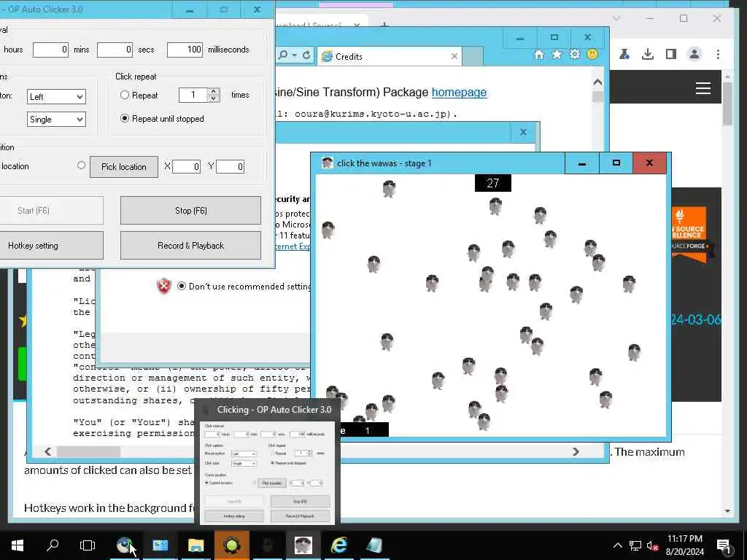Click the network tray icon
The width and height of the screenshot is (747, 560).
[635, 545]
